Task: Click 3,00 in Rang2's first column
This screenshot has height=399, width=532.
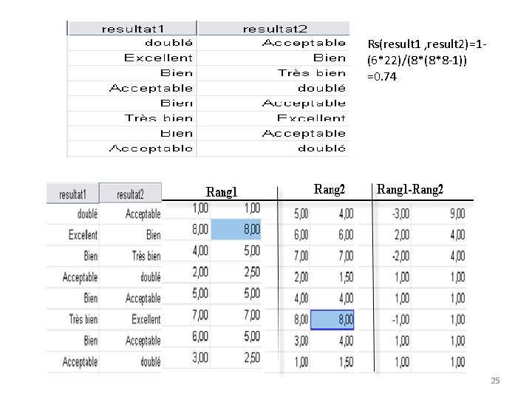Action: [x=301, y=341]
